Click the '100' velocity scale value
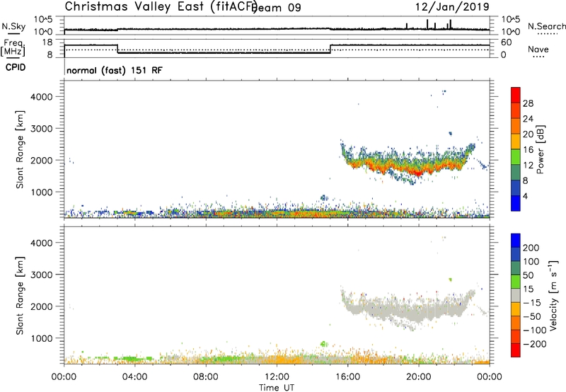Viewport: 566px width, 392px height. pyautogui.click(x=531, y=262)
